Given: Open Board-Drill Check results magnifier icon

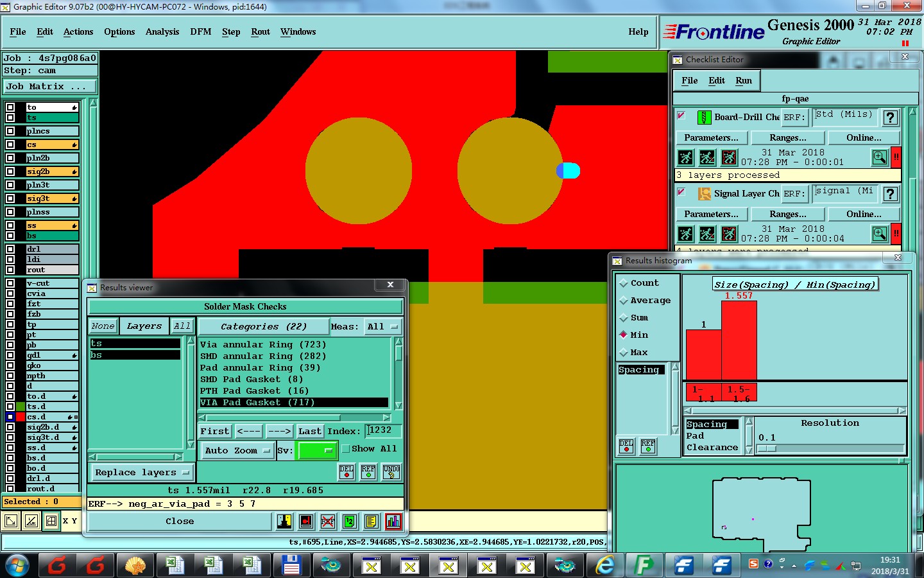Looking at the screenshot, I should point(880,157).
